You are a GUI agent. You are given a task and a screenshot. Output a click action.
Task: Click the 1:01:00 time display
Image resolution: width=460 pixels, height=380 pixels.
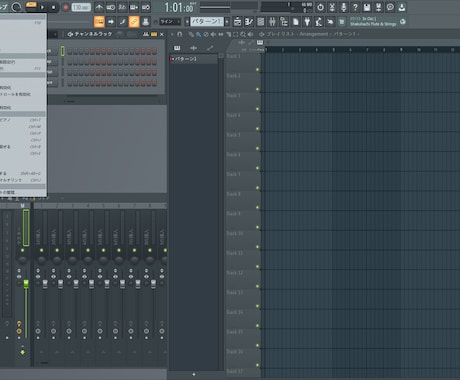point(179,7)
